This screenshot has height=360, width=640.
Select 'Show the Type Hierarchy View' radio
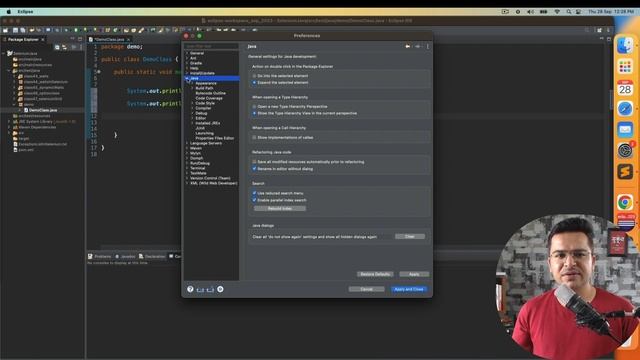254,113
